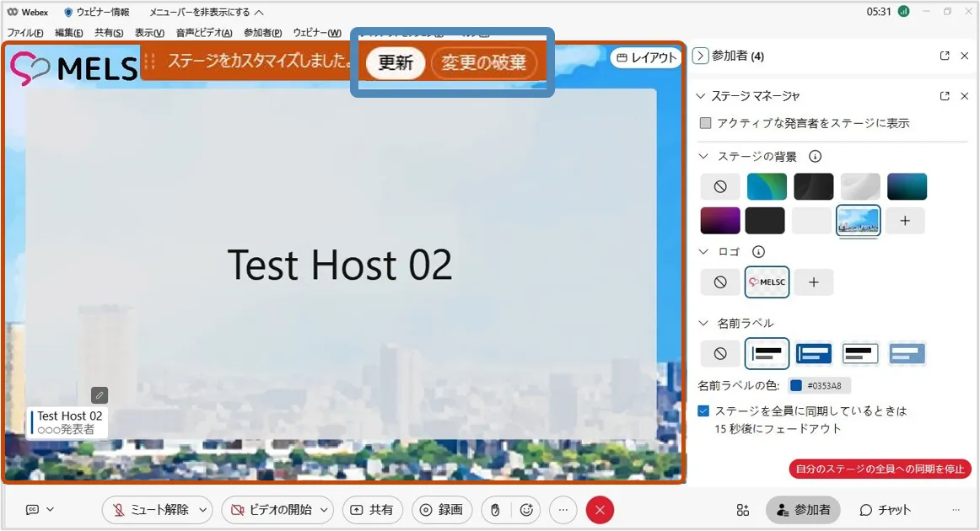The image size is (980, 531).
Task: Expand the ビデオの開始 options arrow
Action: coord(325,510)
